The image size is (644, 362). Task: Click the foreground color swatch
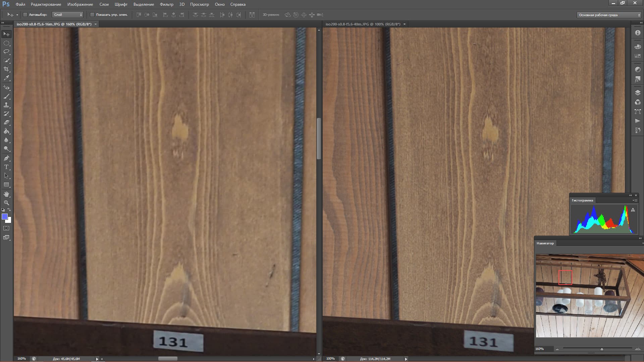5,217
